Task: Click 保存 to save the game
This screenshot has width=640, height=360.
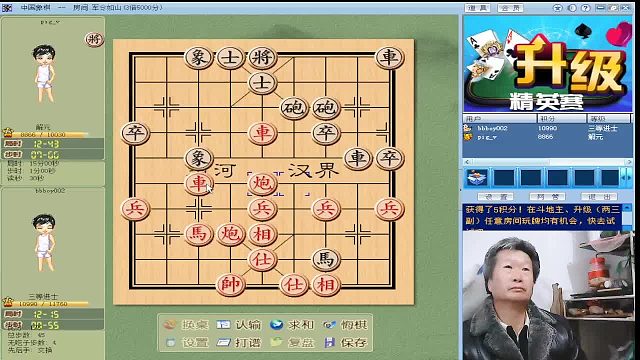Action: point(346,342)
